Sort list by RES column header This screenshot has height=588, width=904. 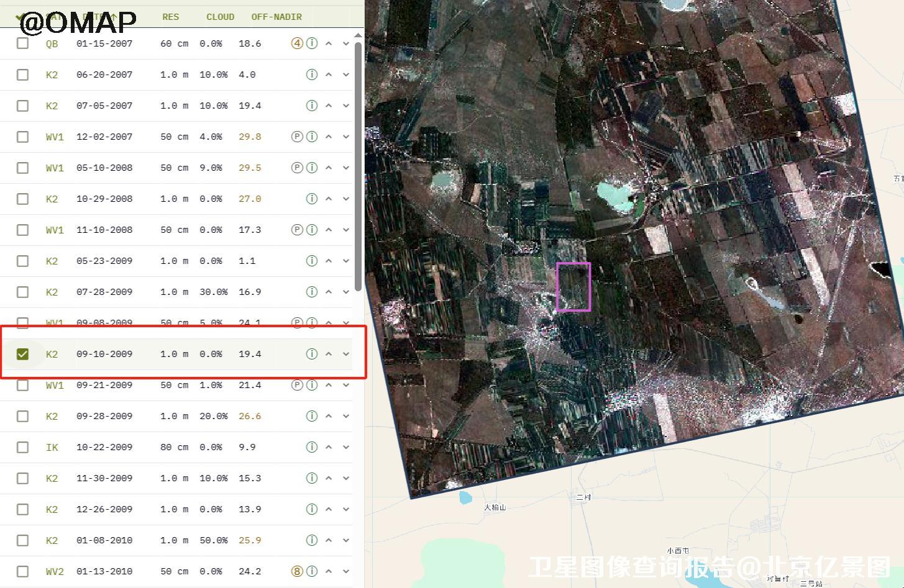(x=170, y=17)
